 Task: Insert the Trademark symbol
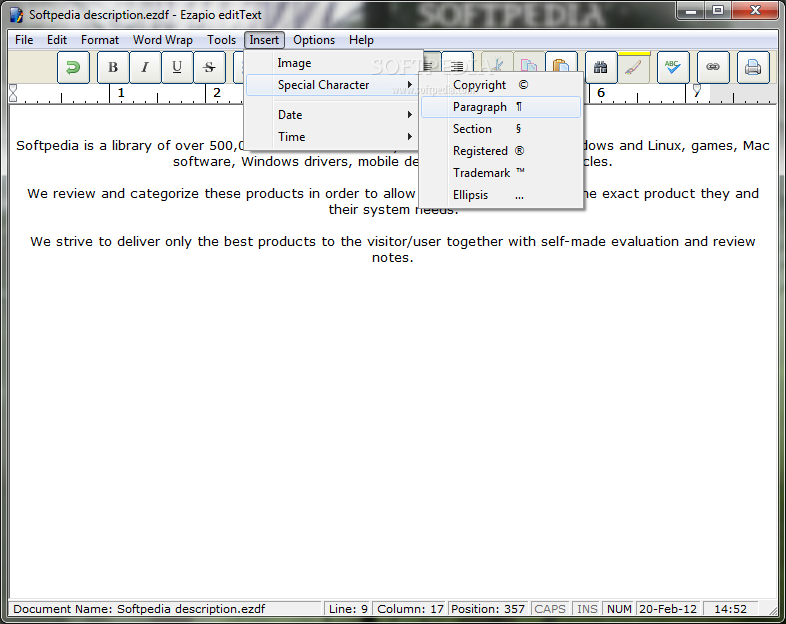click(501, 173)
